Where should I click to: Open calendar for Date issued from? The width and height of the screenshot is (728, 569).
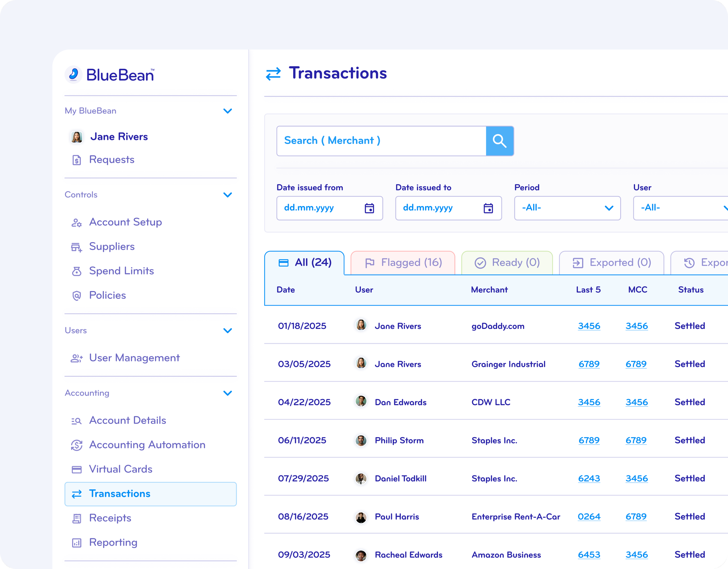pos(369,208)
